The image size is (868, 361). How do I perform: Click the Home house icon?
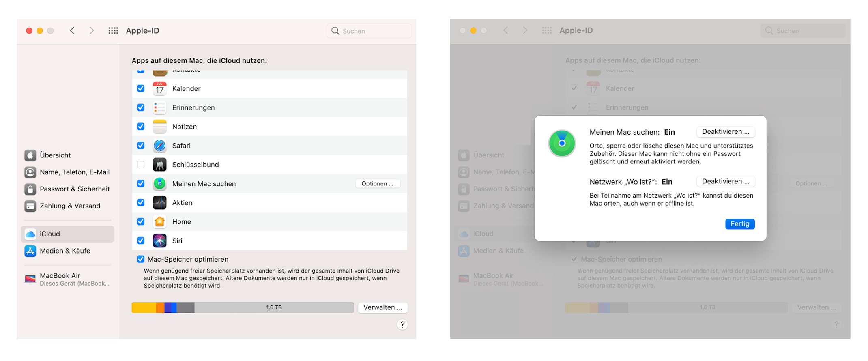160,222
